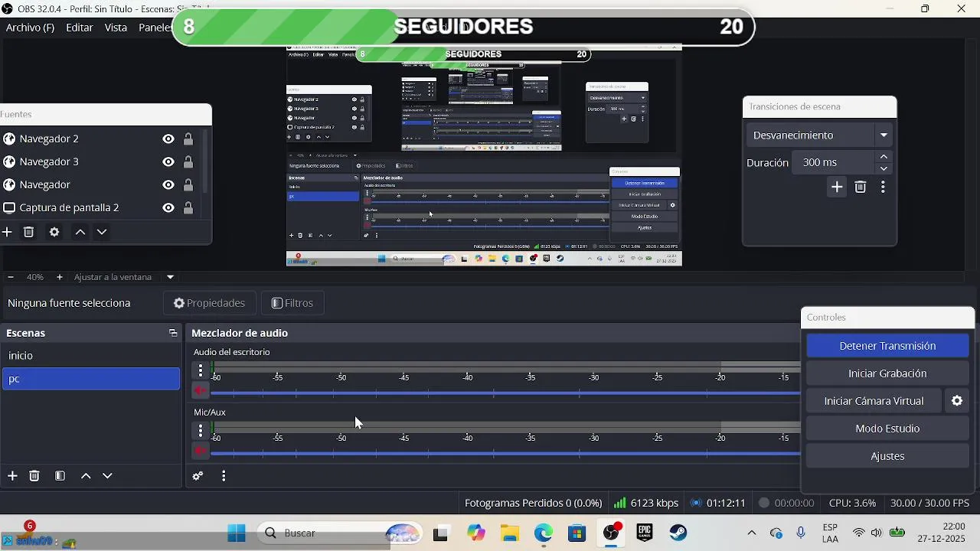Adjust Audio del escritorio volume slider
The width and height of the screenshot is (980, 551).
pos(505,393)
